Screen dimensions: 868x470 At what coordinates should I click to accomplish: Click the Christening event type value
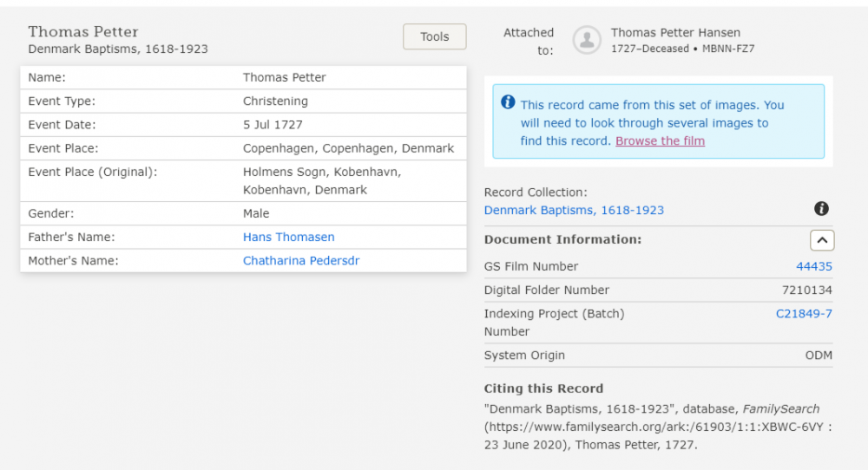coord(275,101)
